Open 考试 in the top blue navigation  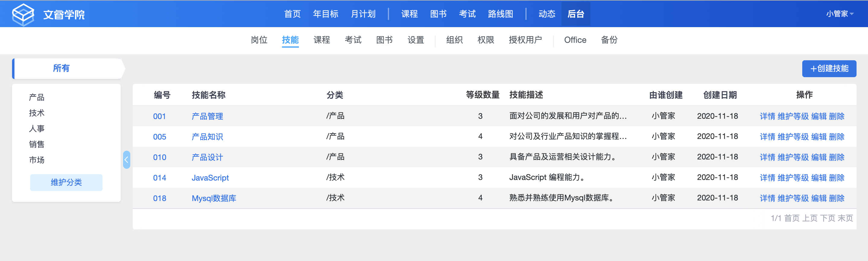[467, 14]
